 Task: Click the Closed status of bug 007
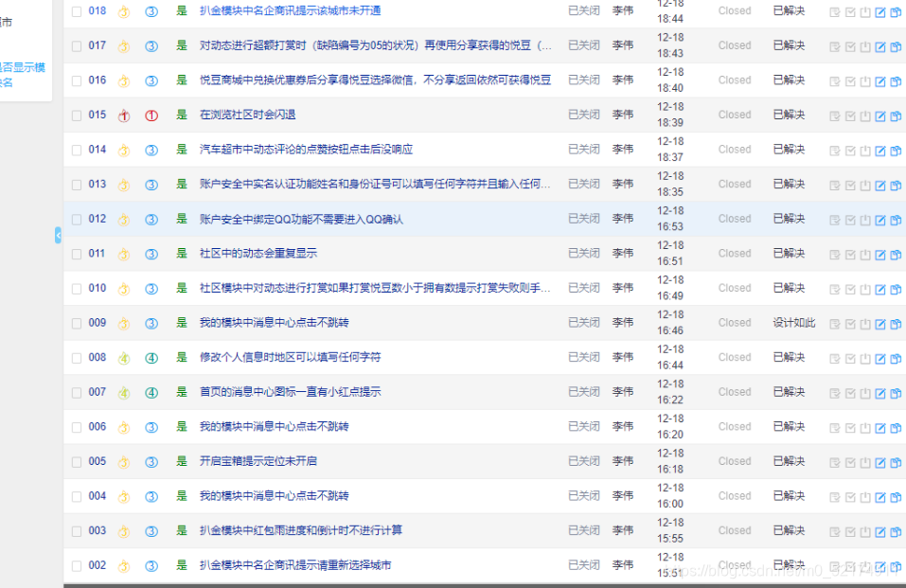click(x=735, y=392)
